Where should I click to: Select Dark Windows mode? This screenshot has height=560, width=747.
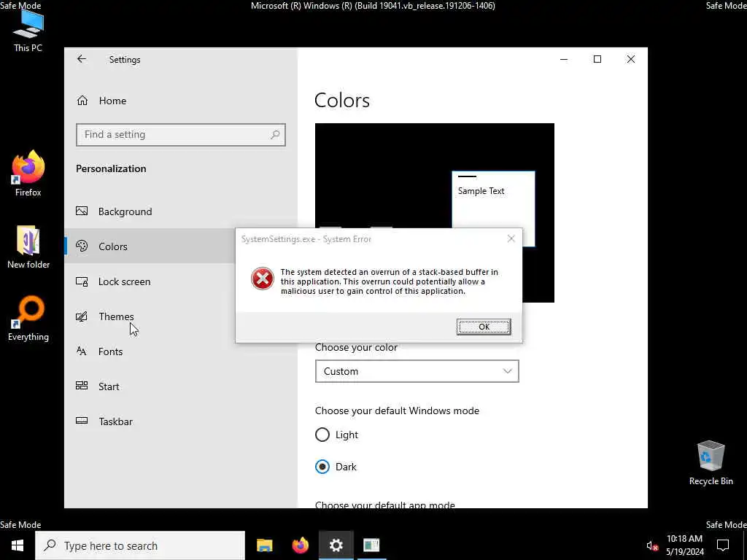click(322, 467)
